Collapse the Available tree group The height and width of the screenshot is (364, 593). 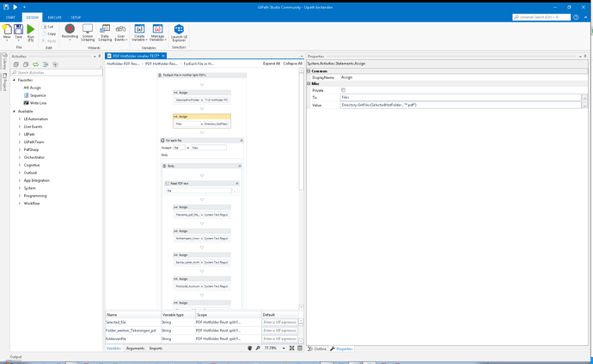[x=15, y=112]
